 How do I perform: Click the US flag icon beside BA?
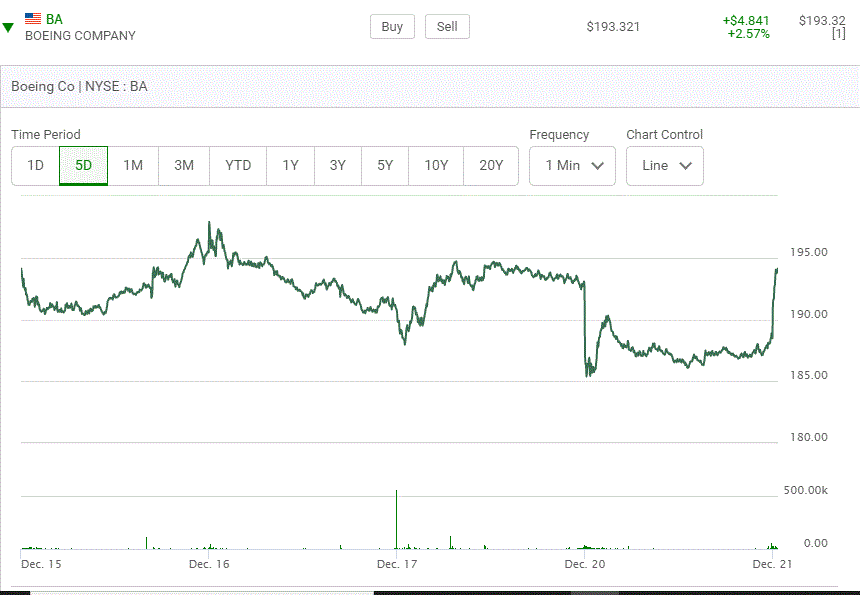click(33, 19)
